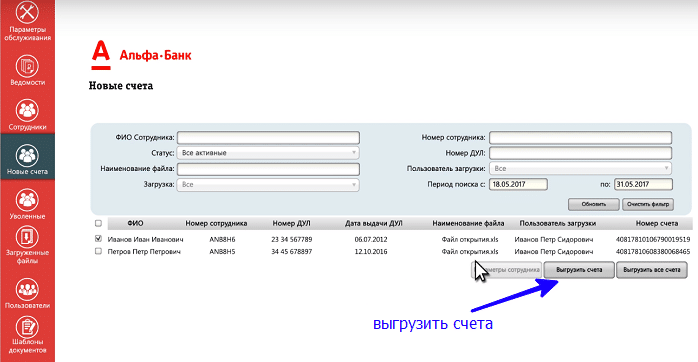Select the cell Иванов Иван Иванович
The width and height of the screenshot is (698, 362).
pos(146,240)
